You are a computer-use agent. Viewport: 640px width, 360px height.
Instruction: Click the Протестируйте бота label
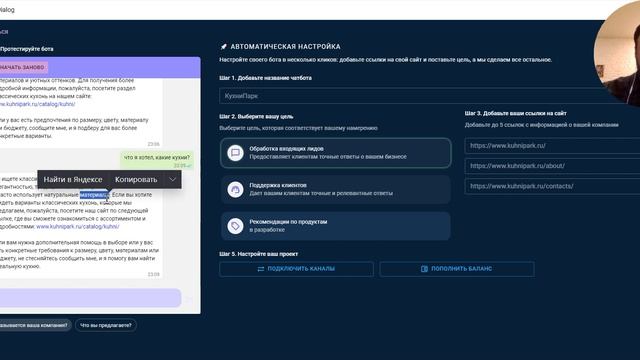click(x=27, y=49)
